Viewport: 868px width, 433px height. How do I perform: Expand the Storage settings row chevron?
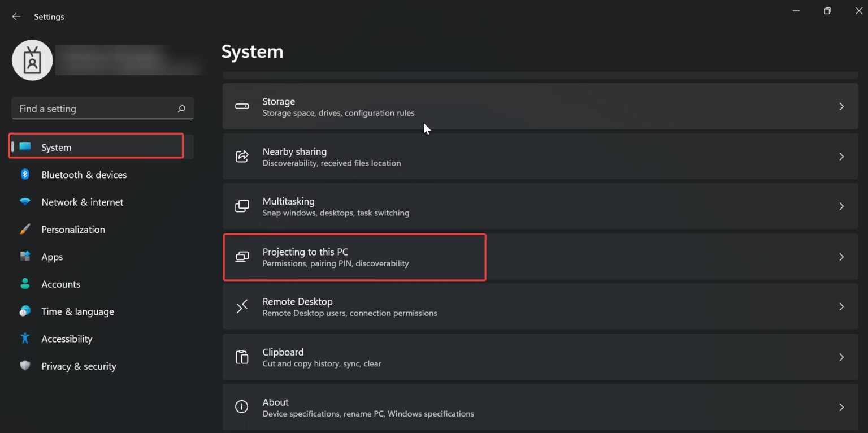coord(841,106)
